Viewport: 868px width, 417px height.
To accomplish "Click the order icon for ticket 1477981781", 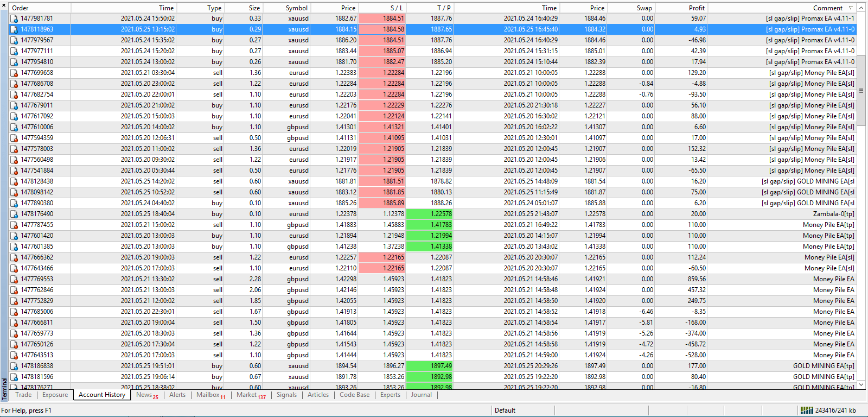I will (14, 18).
